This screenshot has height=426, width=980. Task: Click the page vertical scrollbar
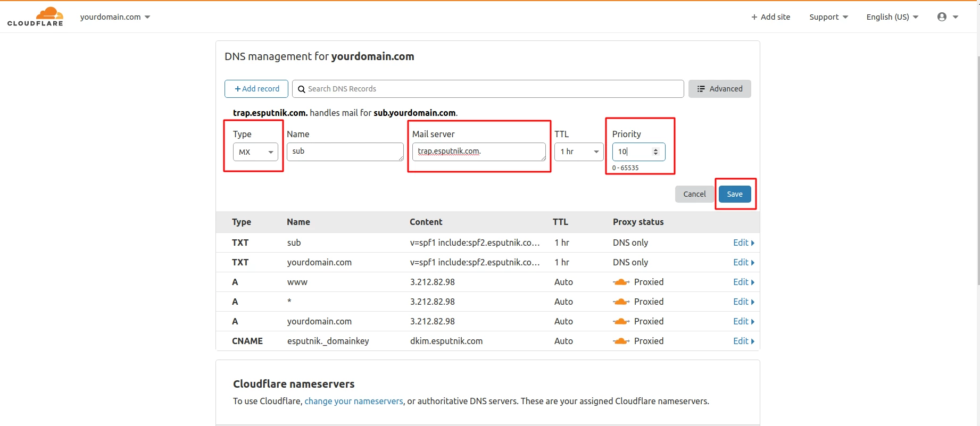[x=978, y=170]
